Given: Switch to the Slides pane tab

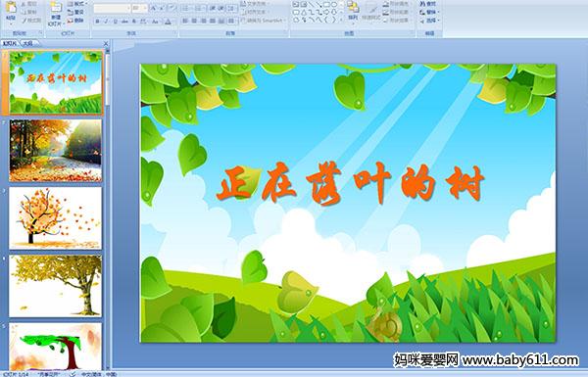Looking at the screenshot, I should (10, 43).
